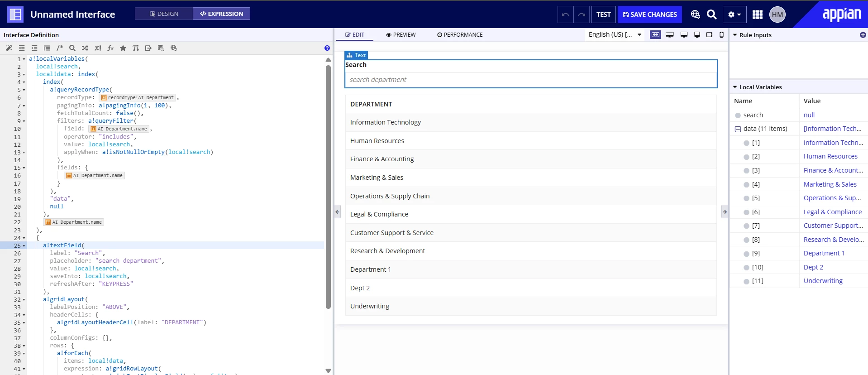Open the English (US) locale dropdown

(615, 34)
